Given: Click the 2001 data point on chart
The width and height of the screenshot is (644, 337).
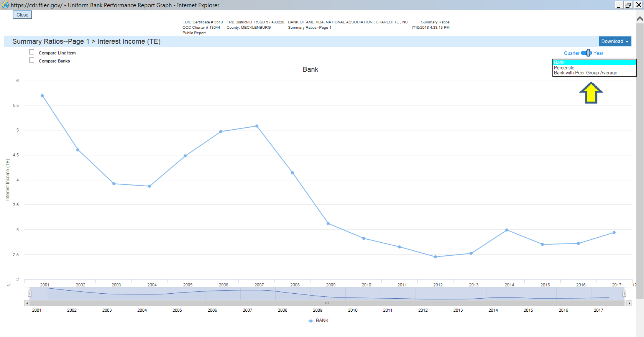Looking at the screenshot, I should [42, 96].
